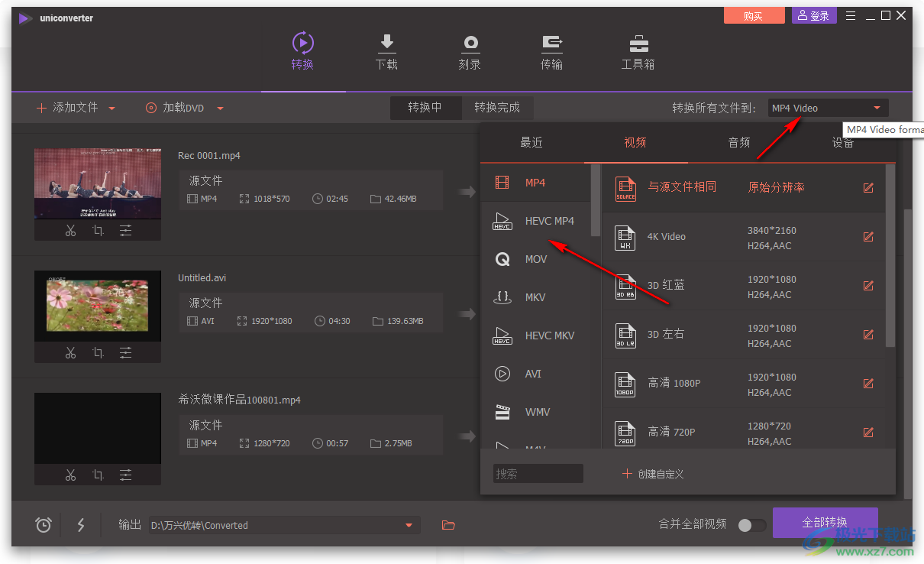Switch to the 设备 tab
924x564 pixels.
(843, 142)
